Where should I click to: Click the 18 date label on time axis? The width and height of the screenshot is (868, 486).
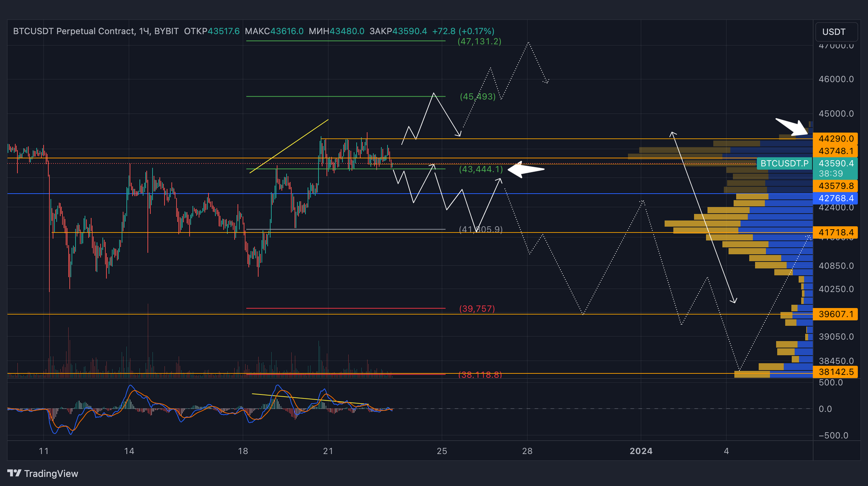coord(243,451)
